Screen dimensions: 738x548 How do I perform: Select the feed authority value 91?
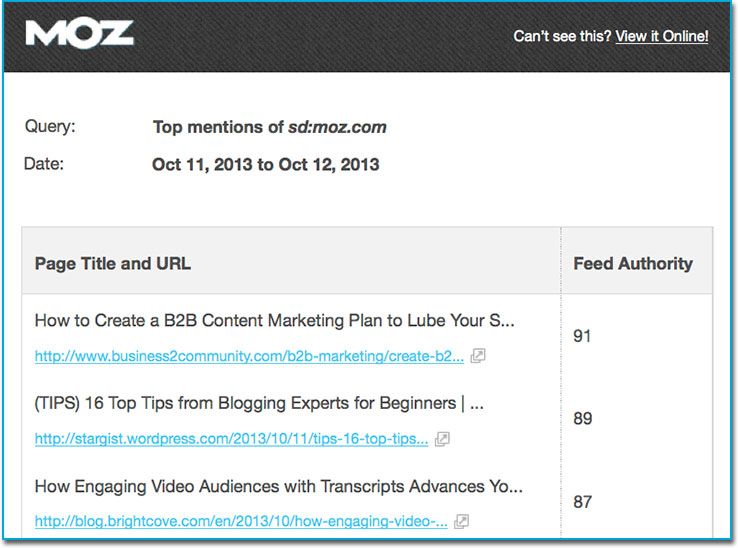point(582,336)
